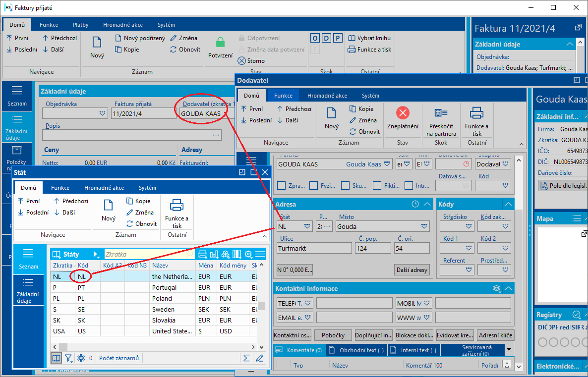Switch to the Platby ribbon tab
The image size is (588, 377).
tap(80, 25)
